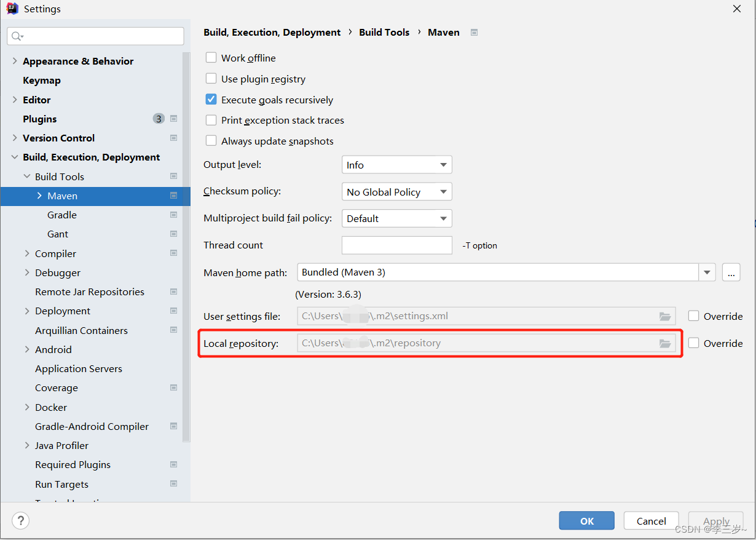Click the project icon next to Deployment
The height and width of the screenshot is (540, 756).
coord(174,311)
